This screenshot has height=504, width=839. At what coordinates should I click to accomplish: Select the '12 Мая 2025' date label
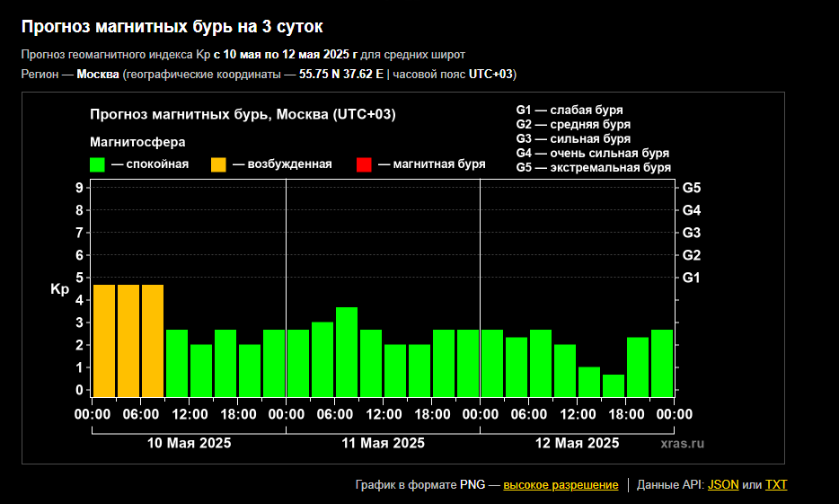pos(578,443)
